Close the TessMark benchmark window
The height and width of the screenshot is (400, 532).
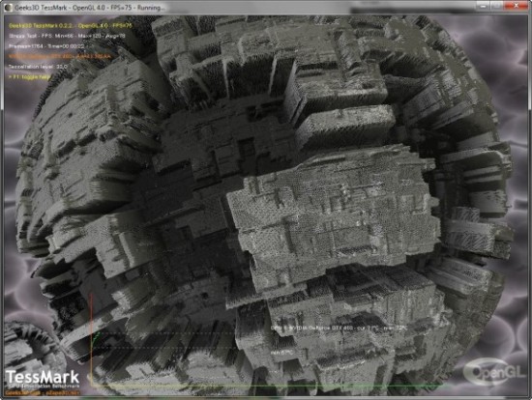[x=517, y=6]
